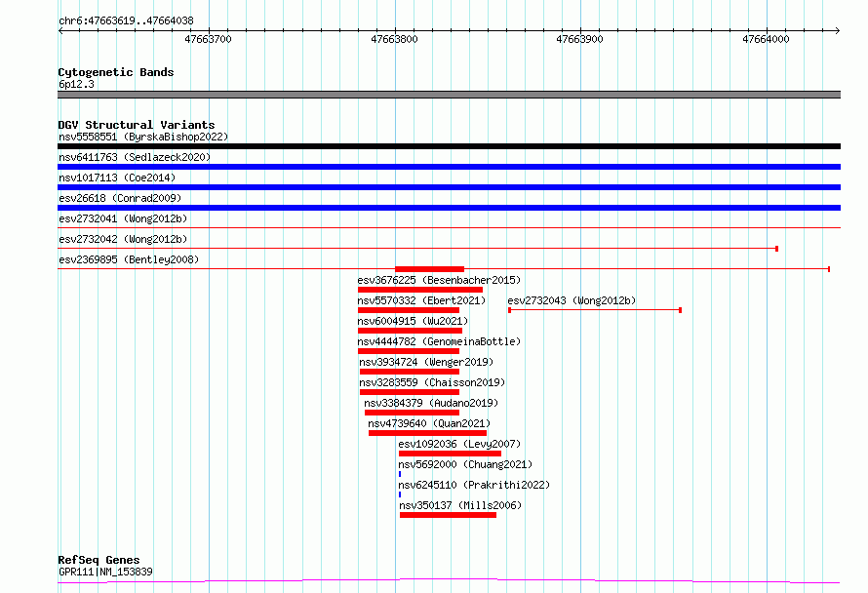Open the nsv6004915 (Wu2021) variant label
Screen dimensions: 868x593
click(x=413, y=321)
